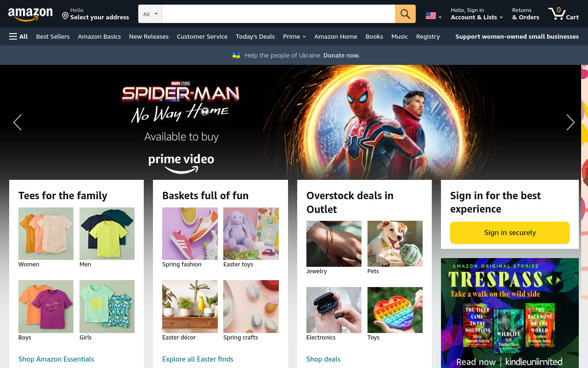Follow the Shop Amazon Essentials link
Image resolution: width=588 pixels, height=368 pixels.
click(56, 359)
